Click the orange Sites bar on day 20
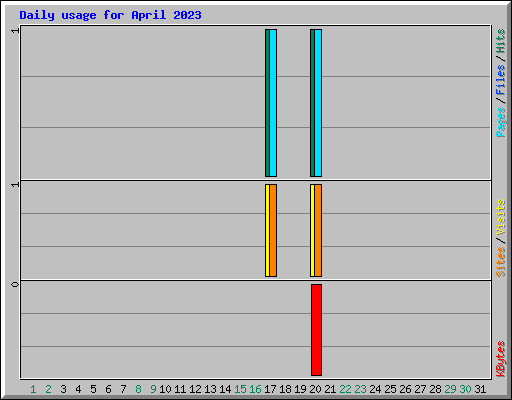 click(318, 230)
